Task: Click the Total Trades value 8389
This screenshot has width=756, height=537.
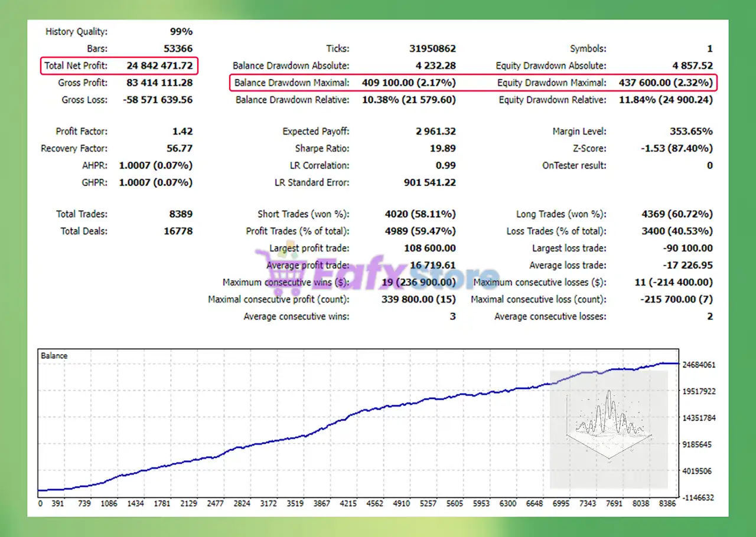Action: (180, 214)
